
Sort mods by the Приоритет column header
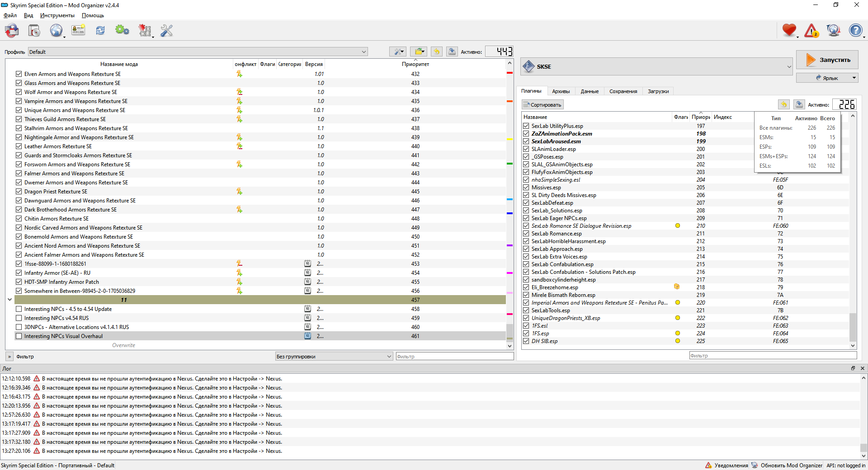415,64
